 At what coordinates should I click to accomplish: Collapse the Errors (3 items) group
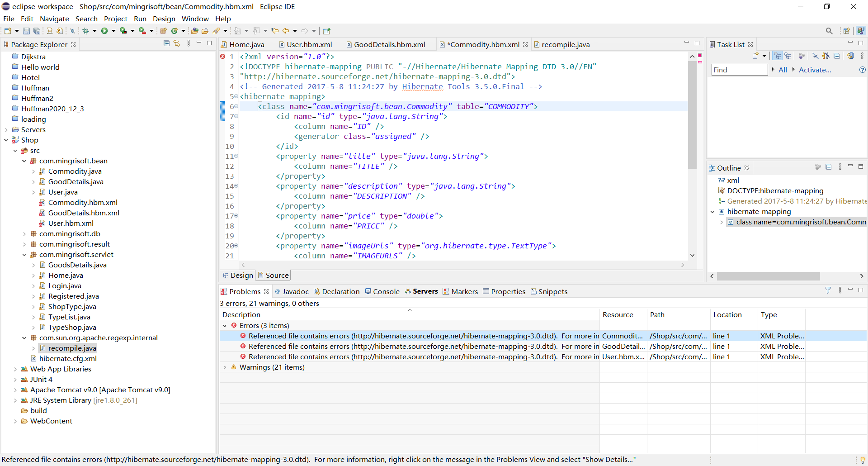click(x=224, y=326)
